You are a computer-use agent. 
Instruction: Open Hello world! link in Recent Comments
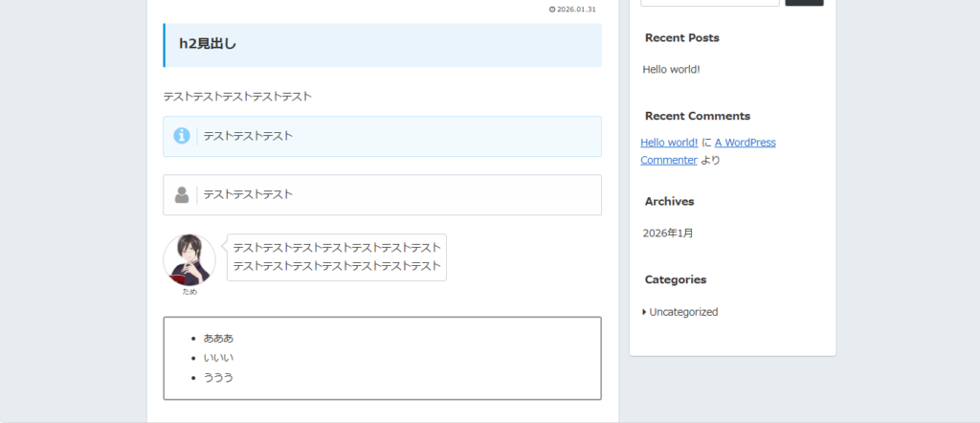(670, 143)
